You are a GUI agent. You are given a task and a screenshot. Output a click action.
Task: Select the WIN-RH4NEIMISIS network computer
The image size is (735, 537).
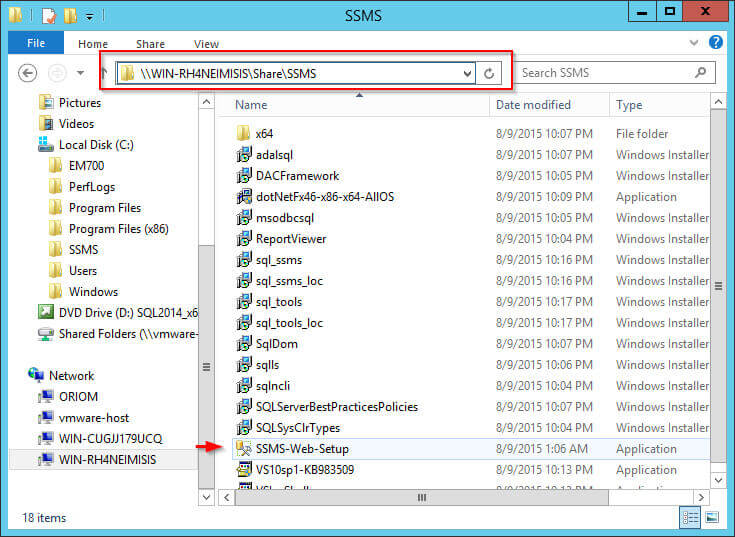pyautogui.click(x=107, y=460)
